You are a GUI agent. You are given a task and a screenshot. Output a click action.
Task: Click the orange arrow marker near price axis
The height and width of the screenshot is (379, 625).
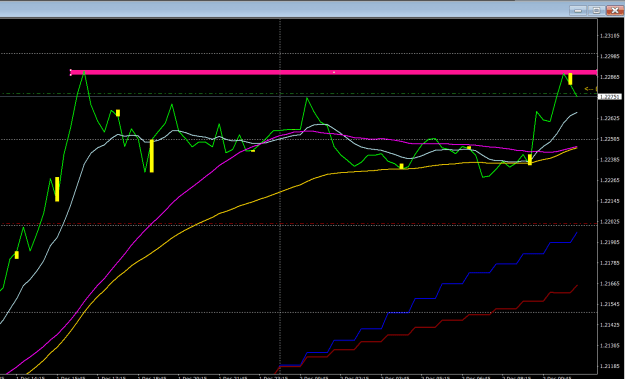tap(590, 89)
